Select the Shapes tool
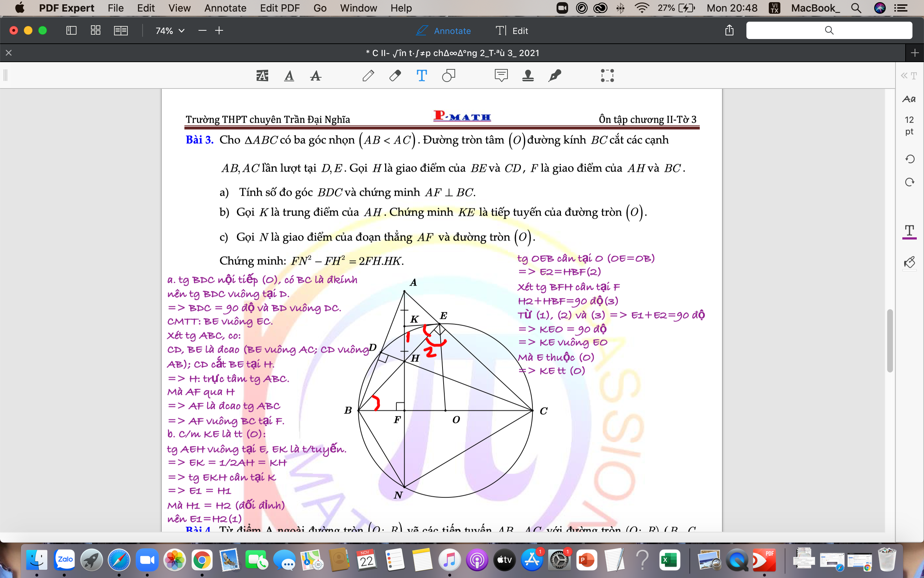 [x=449, y=75]
